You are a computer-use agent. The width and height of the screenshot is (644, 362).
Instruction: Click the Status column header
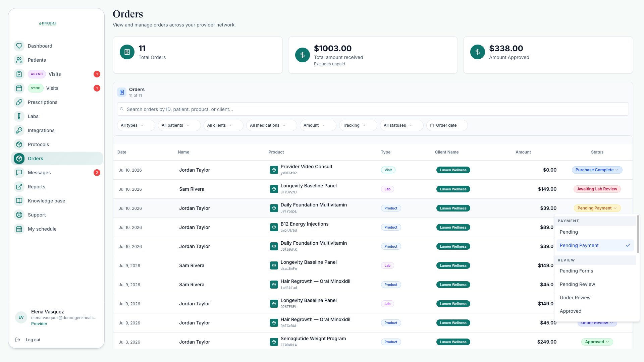(x=597, y=152)
